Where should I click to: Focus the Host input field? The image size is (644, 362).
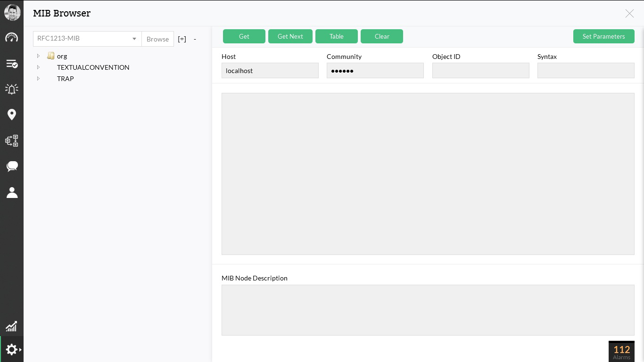(270, 71)
